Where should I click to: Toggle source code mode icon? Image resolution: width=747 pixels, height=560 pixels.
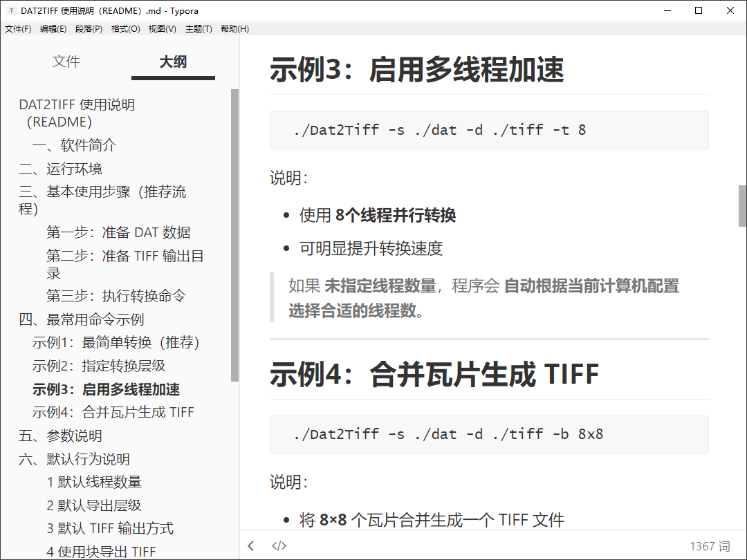point(279,545)
